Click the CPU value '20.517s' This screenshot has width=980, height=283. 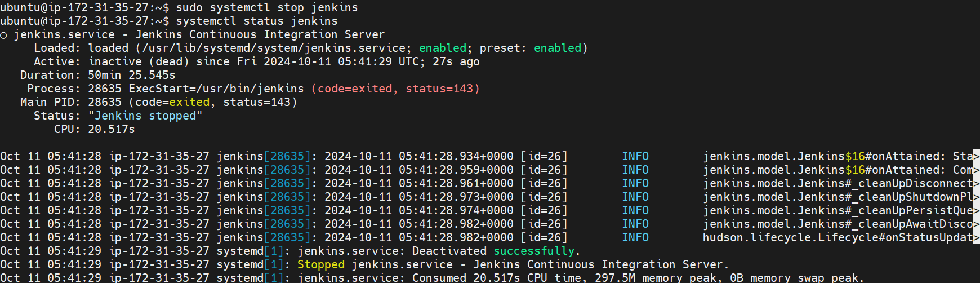(112, 130)
